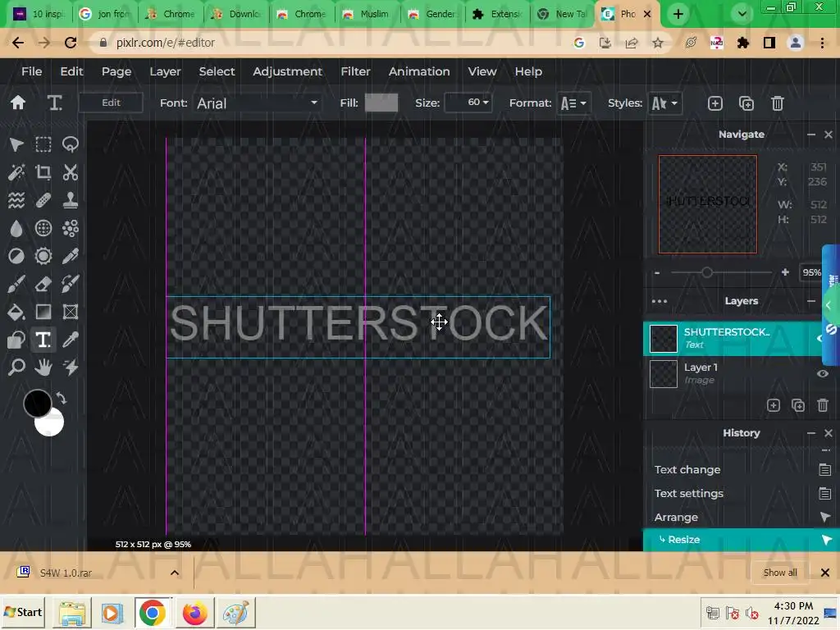Image resolution: width=840 pixels, height=630 pixels.
Task: Open the Animation menu
Action: pyautogui.click(x=419, y=71)
